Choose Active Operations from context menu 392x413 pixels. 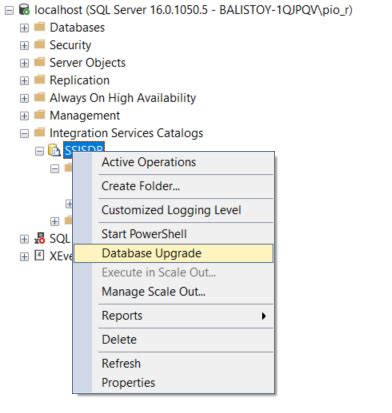coord(173,162)
